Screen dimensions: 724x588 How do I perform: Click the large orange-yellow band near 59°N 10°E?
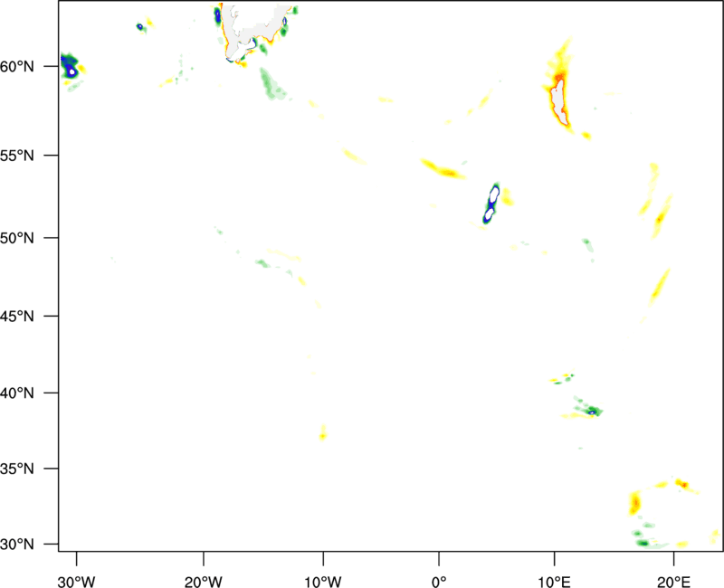click(557, 89)
